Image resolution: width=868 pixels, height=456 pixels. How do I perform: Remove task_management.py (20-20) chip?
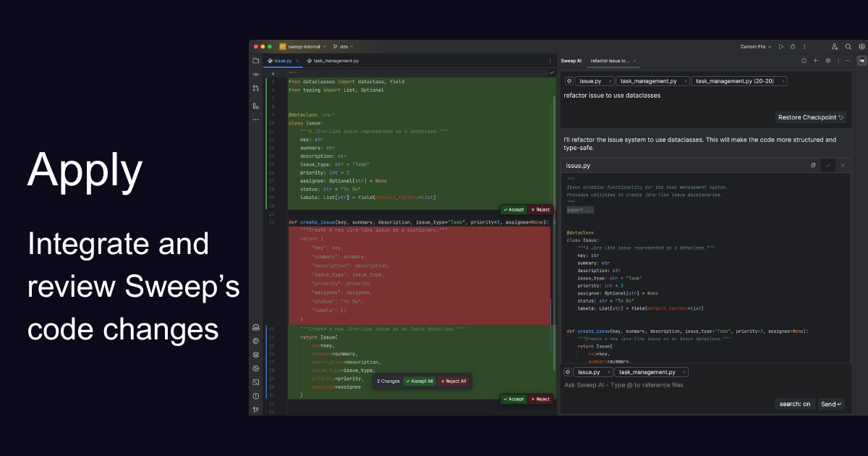point(782,81)
